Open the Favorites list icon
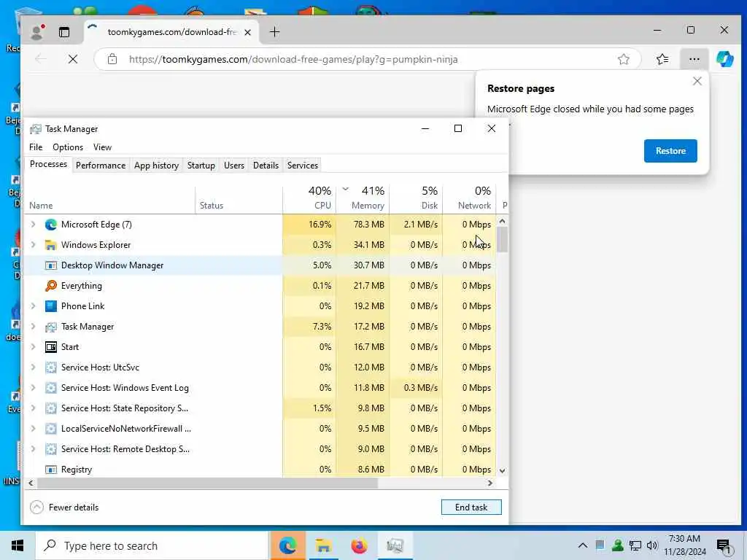The image size is (747, 560). click(662, 59)
